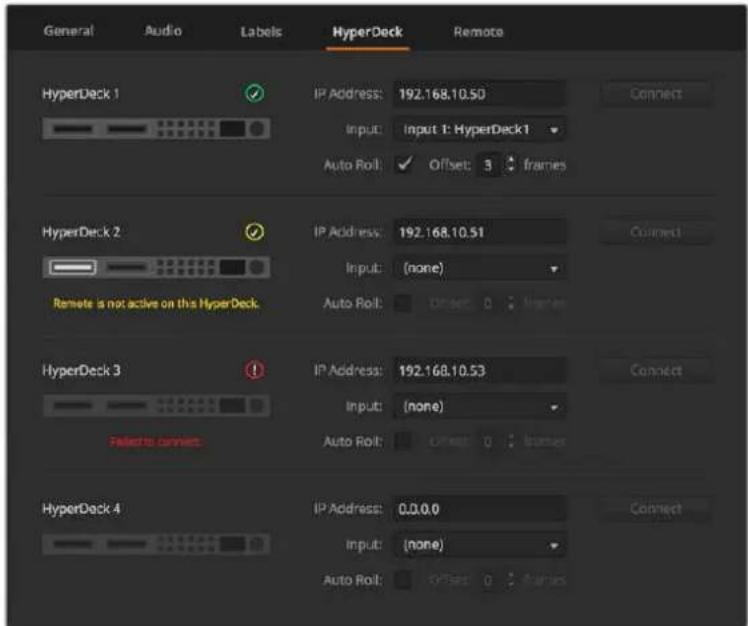
Task: Toggle HyperDeck 3 Auto Roll checkbox
Action: pyautogui.click(x=404, y=441)
